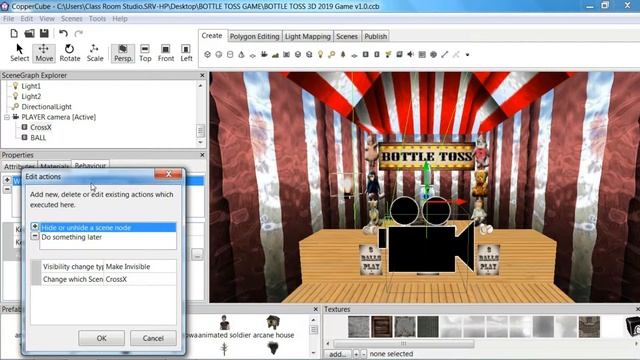Switch viewport to Front view
640x360 pixels.
[166, 53]
